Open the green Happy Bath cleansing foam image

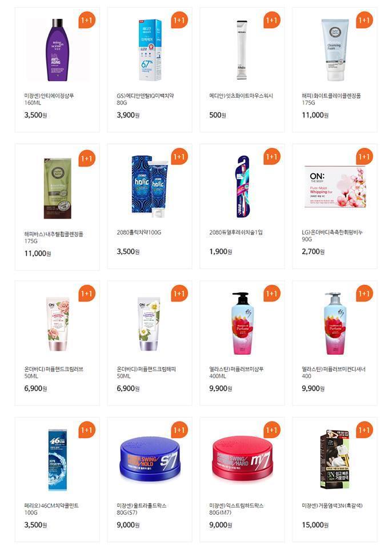pos(57,188)
